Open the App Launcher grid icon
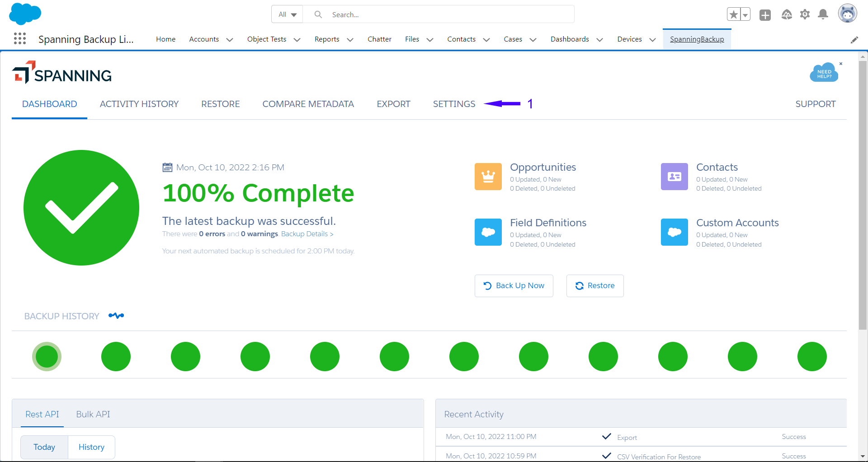 click(x=20, y=39)
